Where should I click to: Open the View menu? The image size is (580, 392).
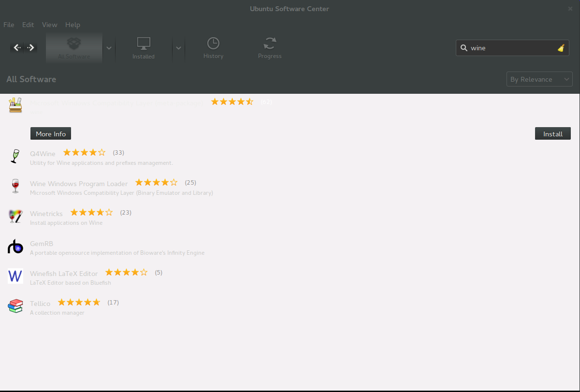(x=49, y=25)
